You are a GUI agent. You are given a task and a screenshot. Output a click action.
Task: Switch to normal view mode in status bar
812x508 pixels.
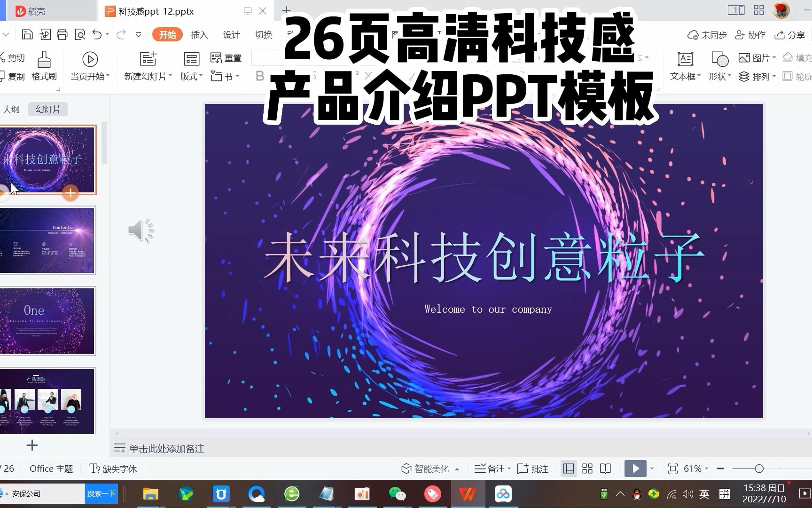coord(569,468)
